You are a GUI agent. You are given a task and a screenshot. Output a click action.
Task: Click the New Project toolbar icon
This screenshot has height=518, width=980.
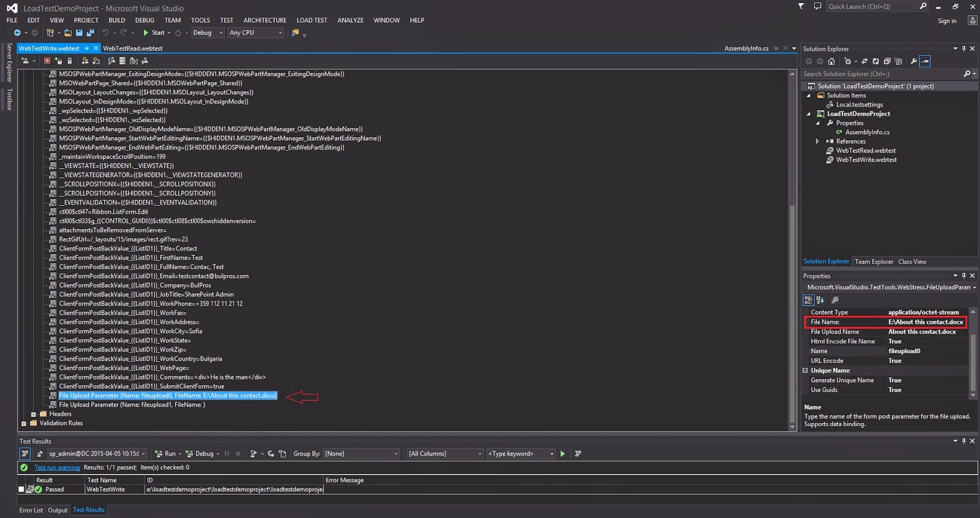pos(50,32)
